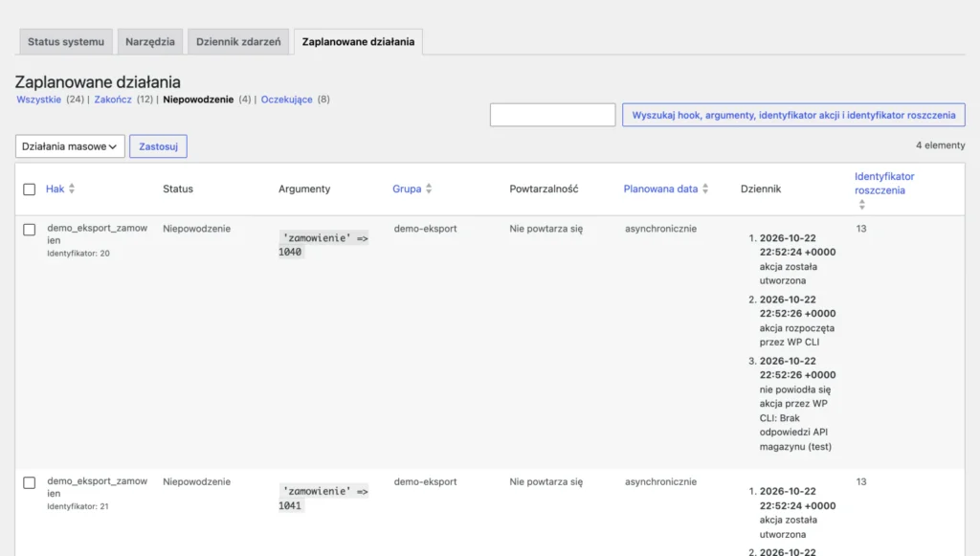The width and height of the screenshot is (980, 556).
Task: Click the Zaplanowane działania page heading
Action: point(98,82)
